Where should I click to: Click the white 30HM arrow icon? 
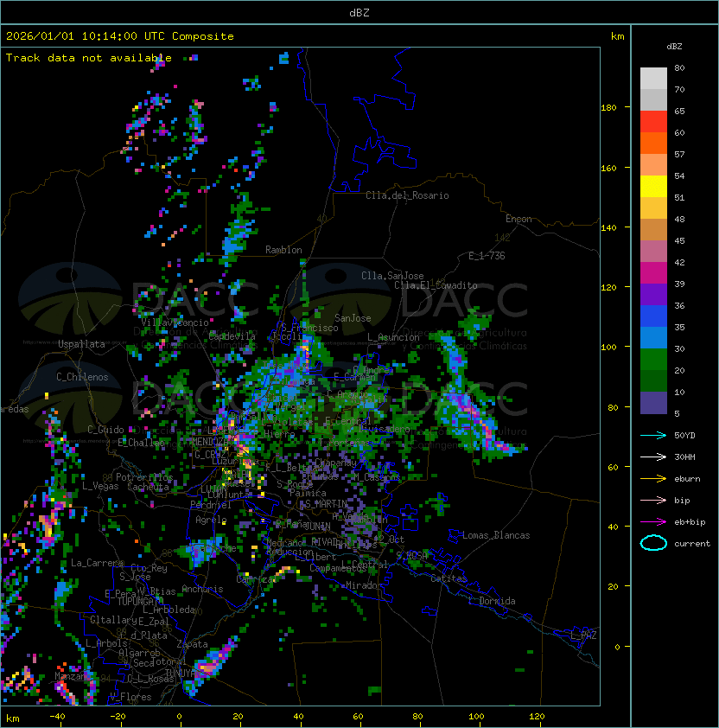tap(653, 457)
